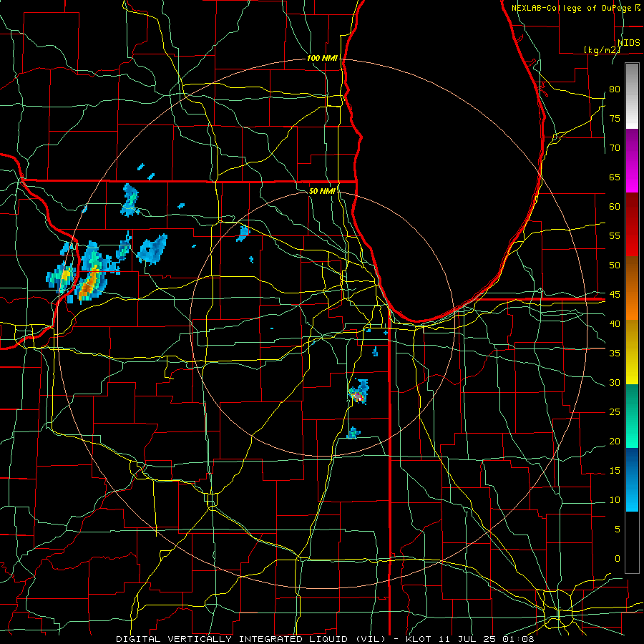The height and width of the screenshot is (644, 644).
Task: Click the yellow segment of the color bar
Action: click(632, 352)
